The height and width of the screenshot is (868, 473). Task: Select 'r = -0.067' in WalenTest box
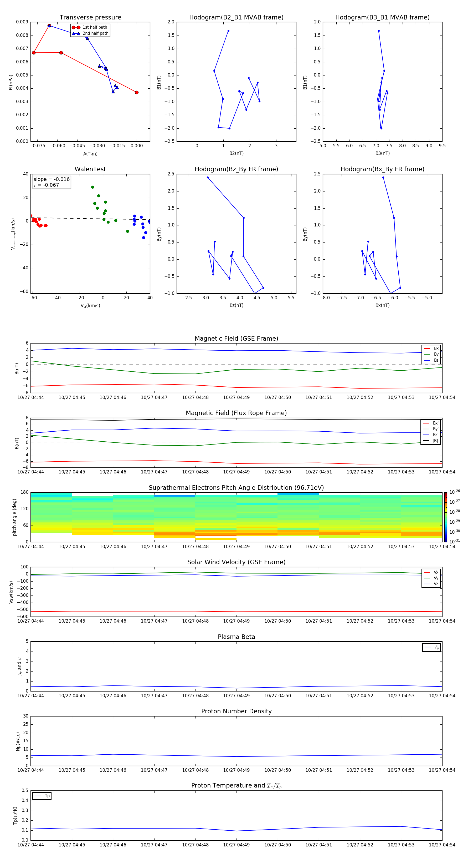pos(47,185)
